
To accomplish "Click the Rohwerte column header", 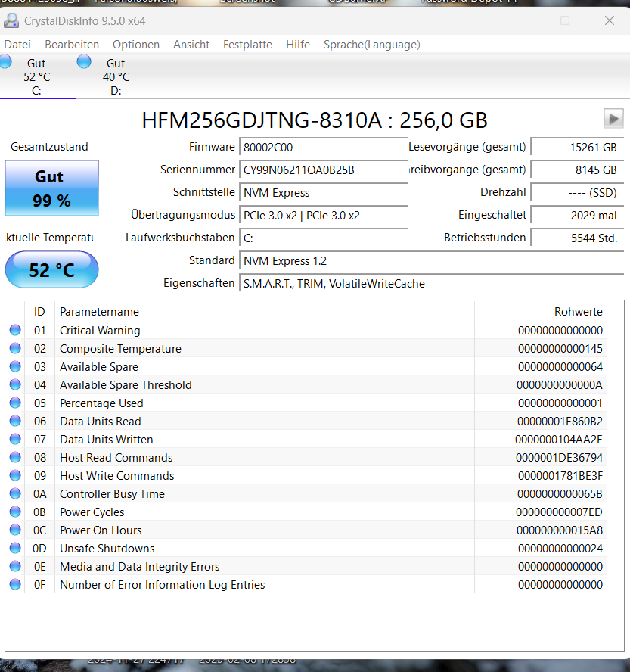I will (x=541, y=312).
